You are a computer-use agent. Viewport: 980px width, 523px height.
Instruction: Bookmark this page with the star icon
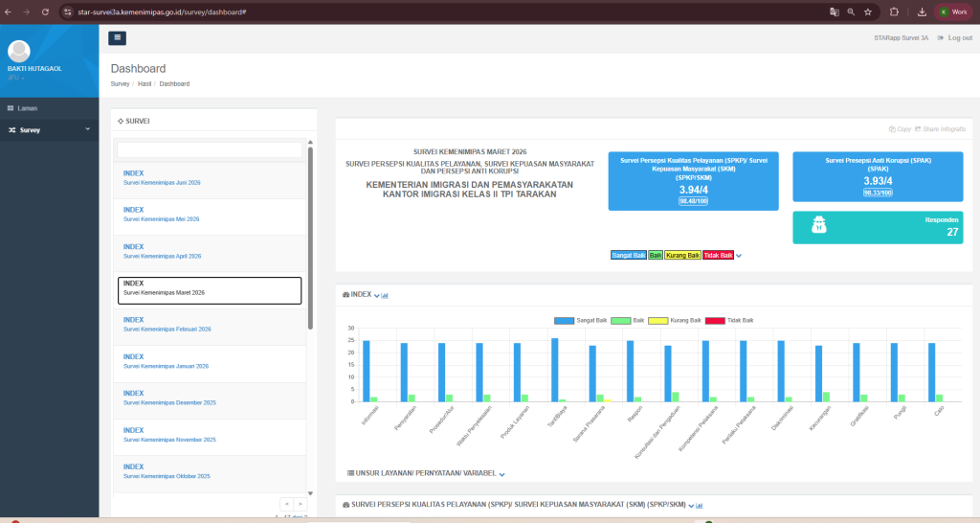tap(868, 11)
